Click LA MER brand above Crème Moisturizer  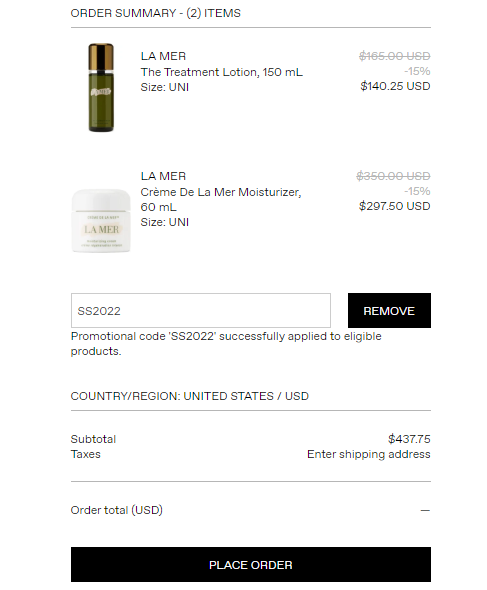(163, 176)
